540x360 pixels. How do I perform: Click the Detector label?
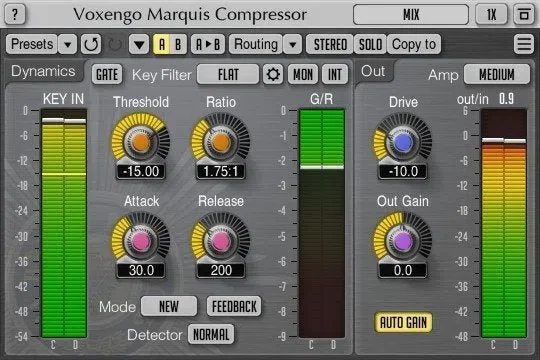click(155, 335)
